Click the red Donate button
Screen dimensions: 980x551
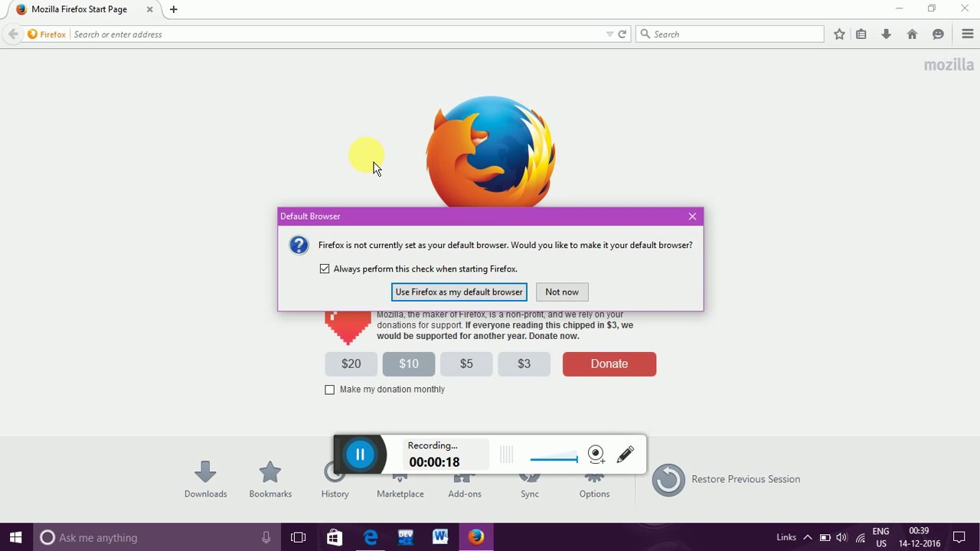coord(609,364)
